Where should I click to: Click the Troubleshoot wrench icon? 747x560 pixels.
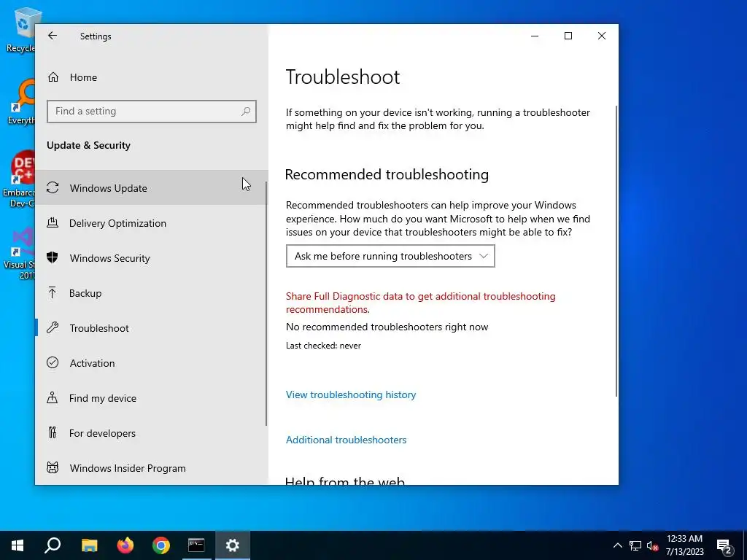pyautogui.click(x=53, y=327)
